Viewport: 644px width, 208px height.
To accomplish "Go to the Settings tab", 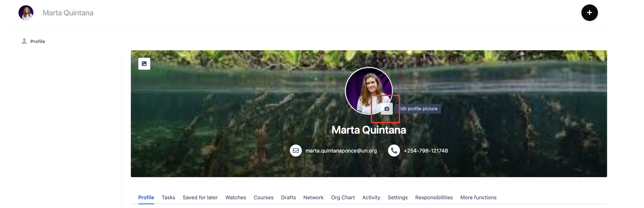I will [398, 198].
